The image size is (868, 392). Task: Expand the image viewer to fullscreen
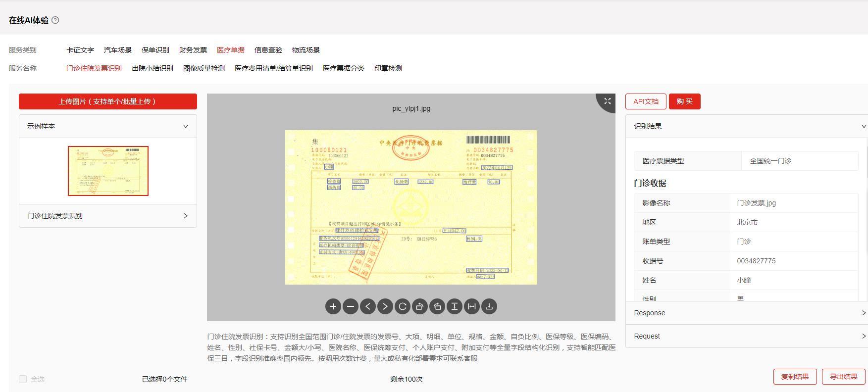607,101
